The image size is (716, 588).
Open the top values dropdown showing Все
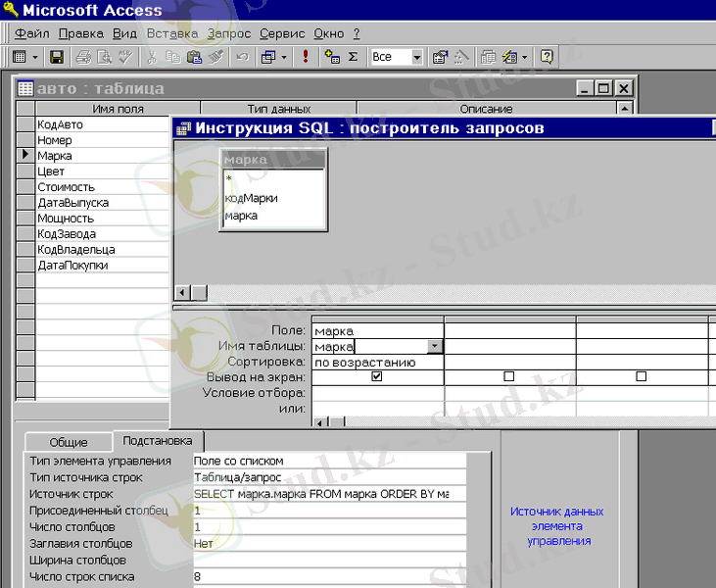pos(417,57)
